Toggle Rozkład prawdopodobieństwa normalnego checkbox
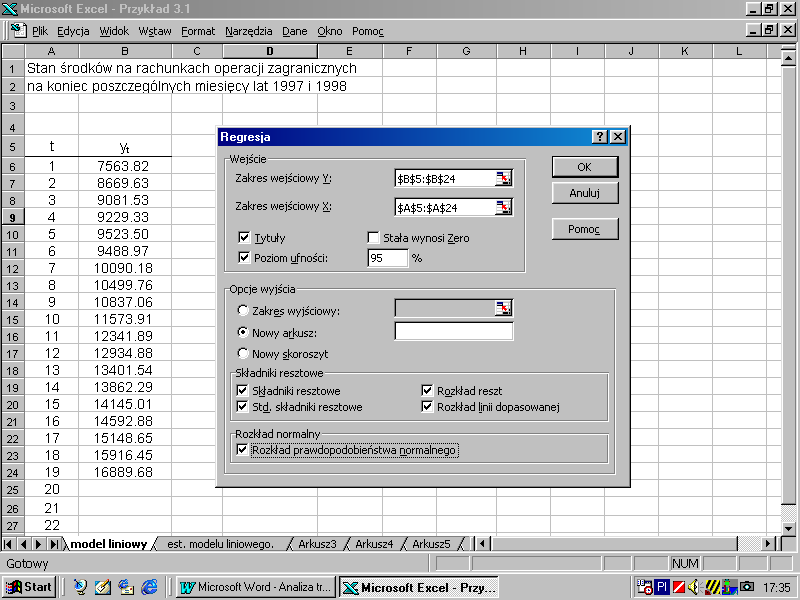 pyautogui.click(x=243, y=451)
